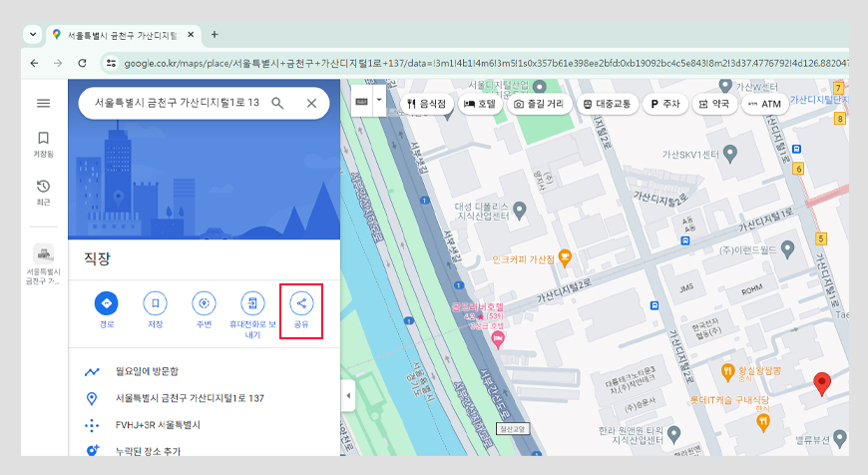Viewport: 868px width, 475px height.
Task: Filter map by 음식점 restaurants chip
Action: tap(427, 104)
